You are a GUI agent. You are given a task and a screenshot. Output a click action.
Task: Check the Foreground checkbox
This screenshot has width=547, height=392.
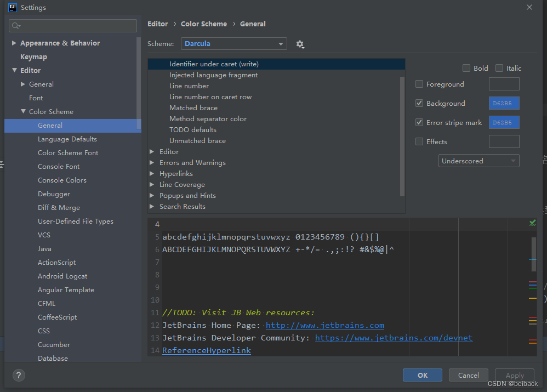point(419,84)
